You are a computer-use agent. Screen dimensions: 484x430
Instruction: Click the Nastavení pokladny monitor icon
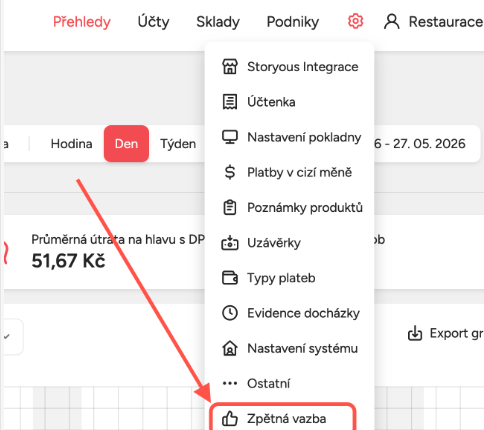point(230,137)
